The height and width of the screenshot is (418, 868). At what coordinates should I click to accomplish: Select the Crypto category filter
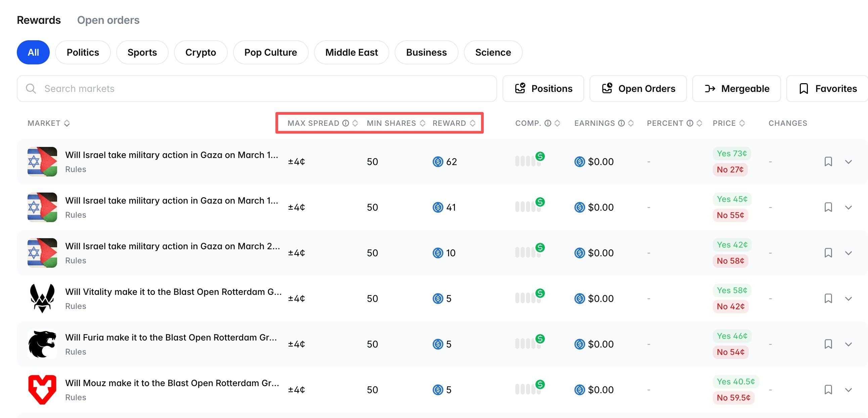[x=201, y=53]
